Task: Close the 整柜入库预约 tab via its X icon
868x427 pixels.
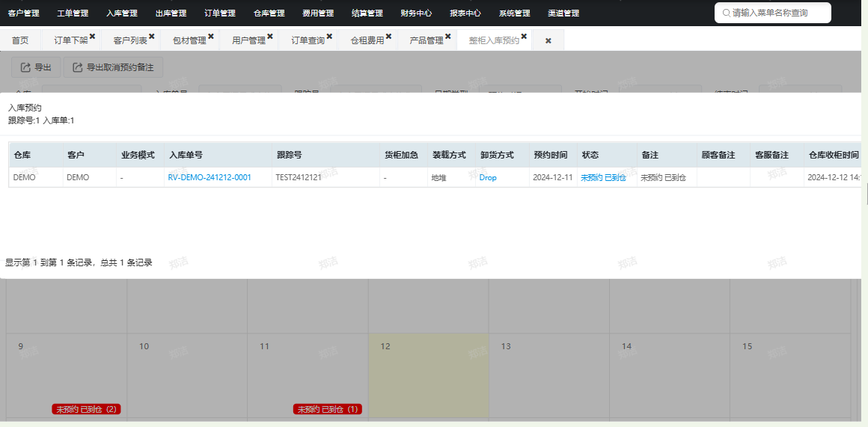Action: pos(524,37)
